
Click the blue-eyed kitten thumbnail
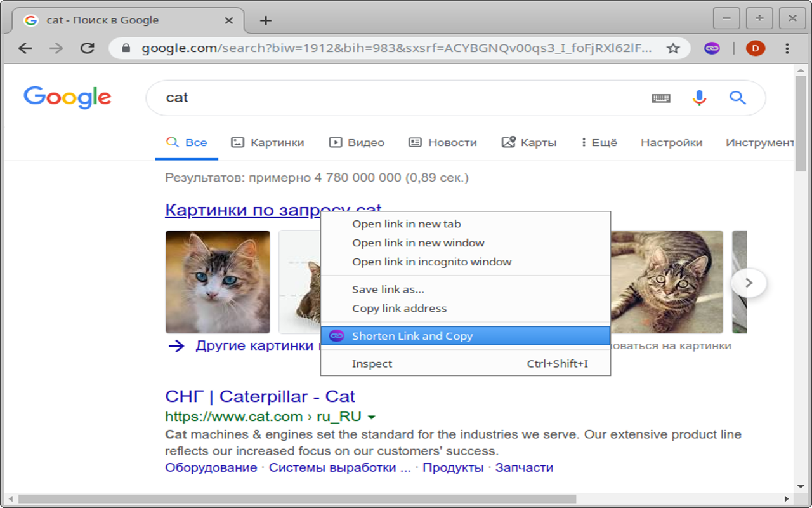tap(218, 282)
